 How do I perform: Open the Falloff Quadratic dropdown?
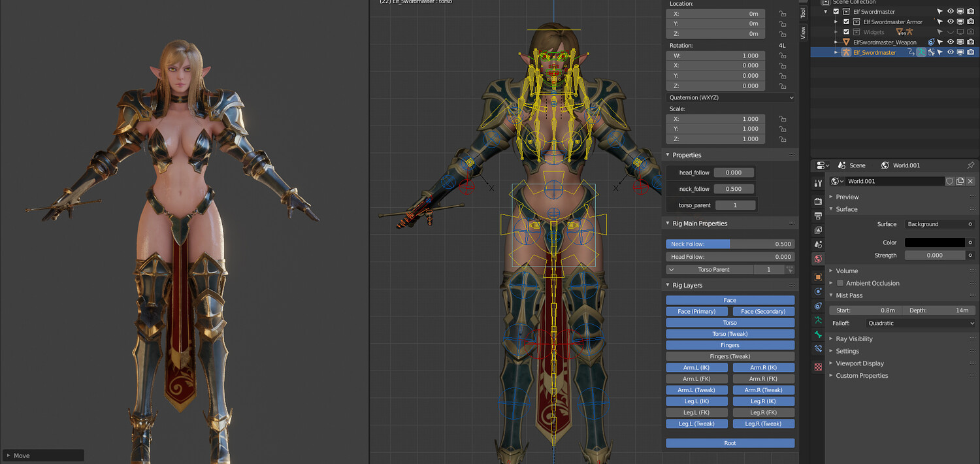921,323
